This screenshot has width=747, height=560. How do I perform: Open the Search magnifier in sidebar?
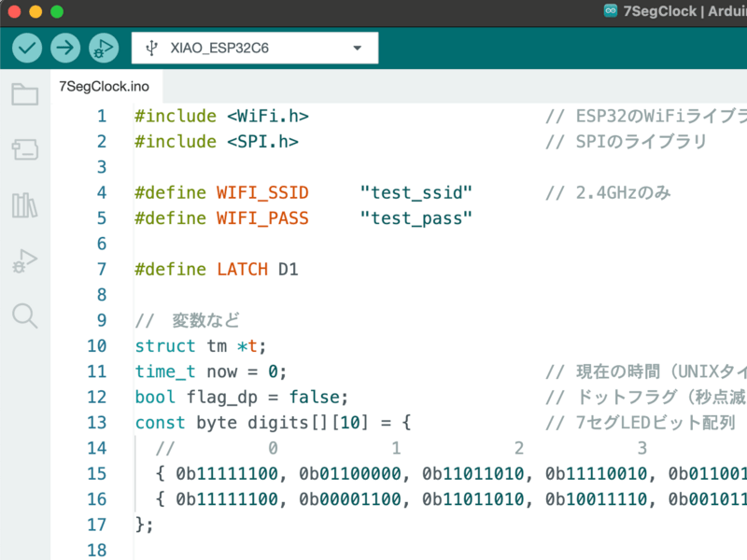(24, 315)
